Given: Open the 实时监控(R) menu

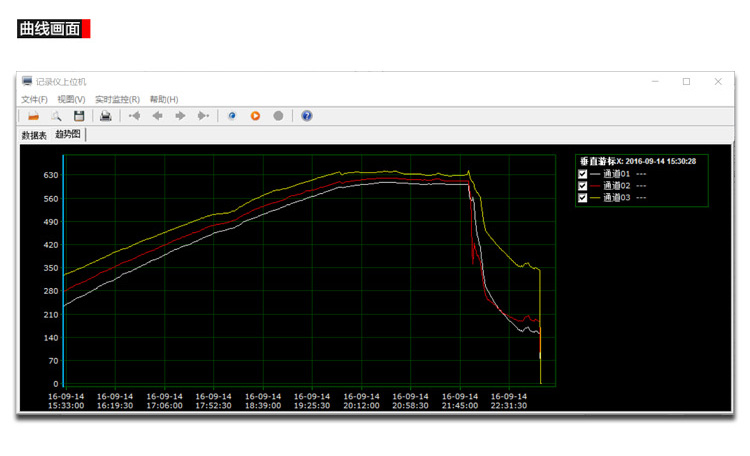Looking at the screenshot, I should coord(117,99).
